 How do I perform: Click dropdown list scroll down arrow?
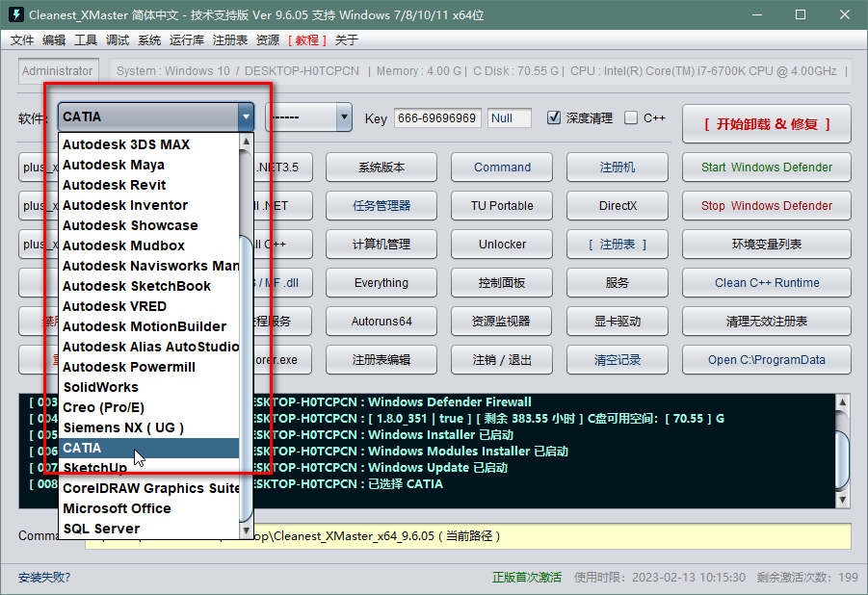[x=247, y=530]
